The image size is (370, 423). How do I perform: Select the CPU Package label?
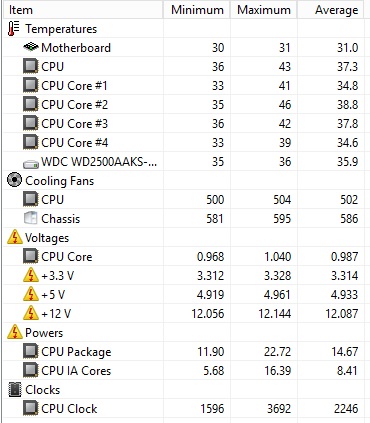(x=76, y=352)
